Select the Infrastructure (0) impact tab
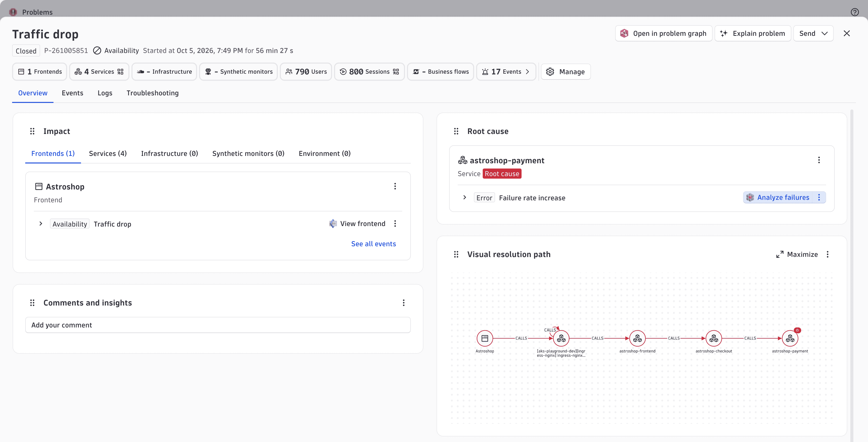 click(x=170, y=154)
